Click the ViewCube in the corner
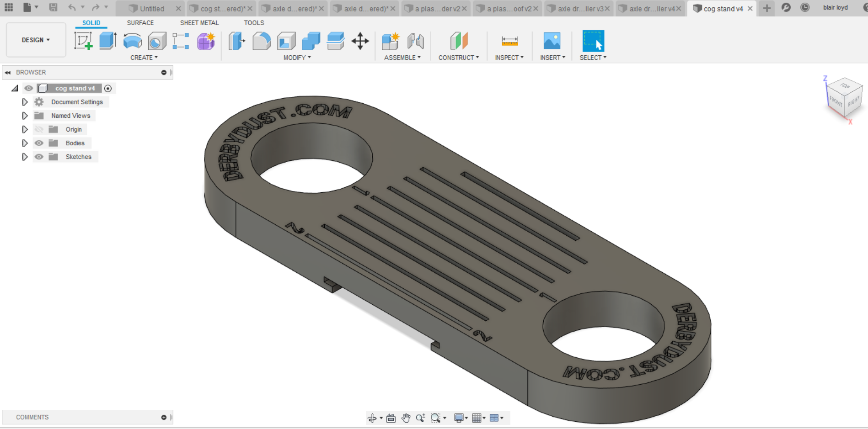Viewport: 868px width, 429px height. (x=844, y=97)
